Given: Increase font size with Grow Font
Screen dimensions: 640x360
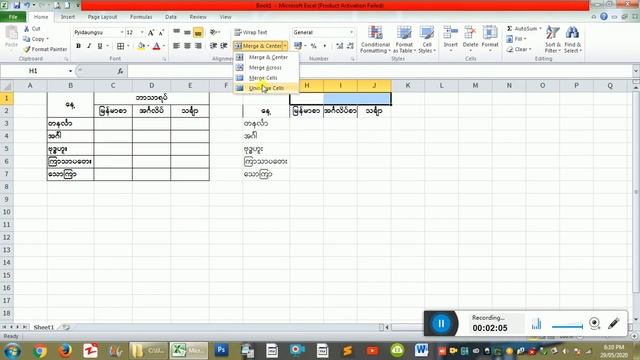Looking at the screenshot, I should [x=151, y=32].
